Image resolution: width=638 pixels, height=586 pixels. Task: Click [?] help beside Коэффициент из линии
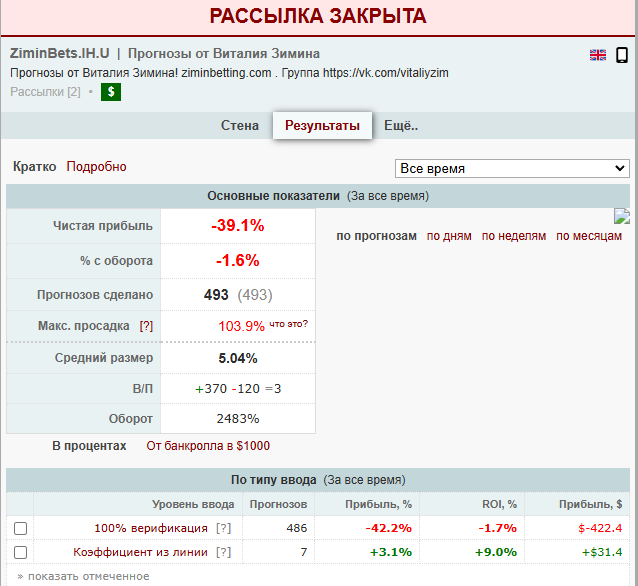pos(223,552)
